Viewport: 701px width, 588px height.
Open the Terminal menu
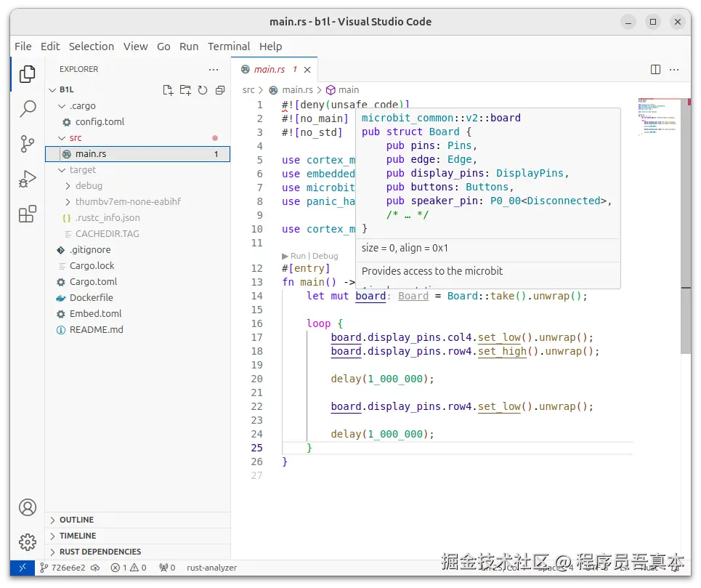[228, 47]
